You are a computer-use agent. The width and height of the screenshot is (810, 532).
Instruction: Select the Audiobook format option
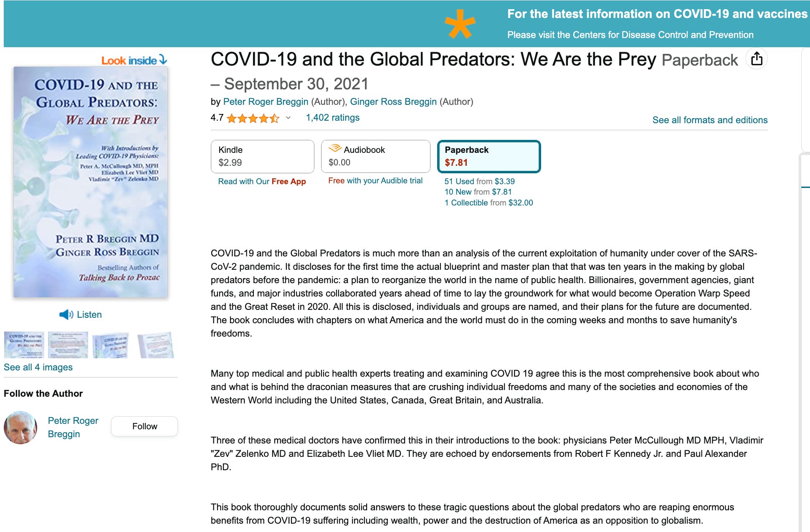click(375, 156)
